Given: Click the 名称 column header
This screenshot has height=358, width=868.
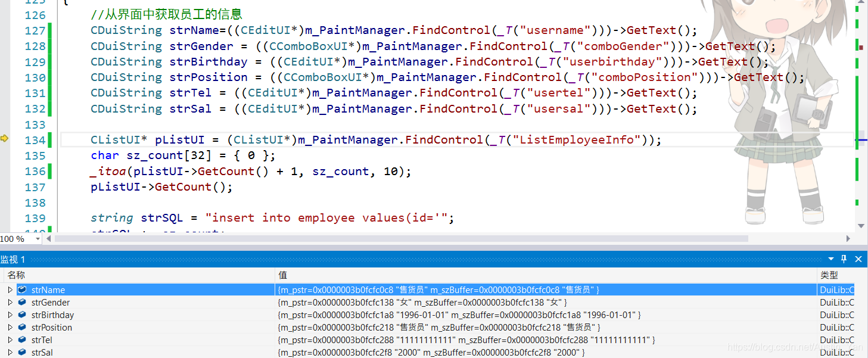Looking at the screenshot, I should click(140, 275).
